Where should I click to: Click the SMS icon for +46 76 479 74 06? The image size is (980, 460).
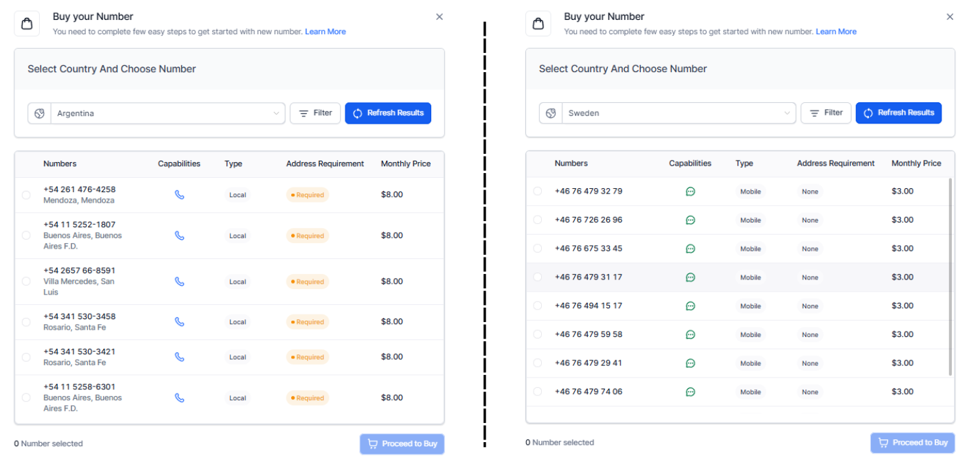[690, 392]
